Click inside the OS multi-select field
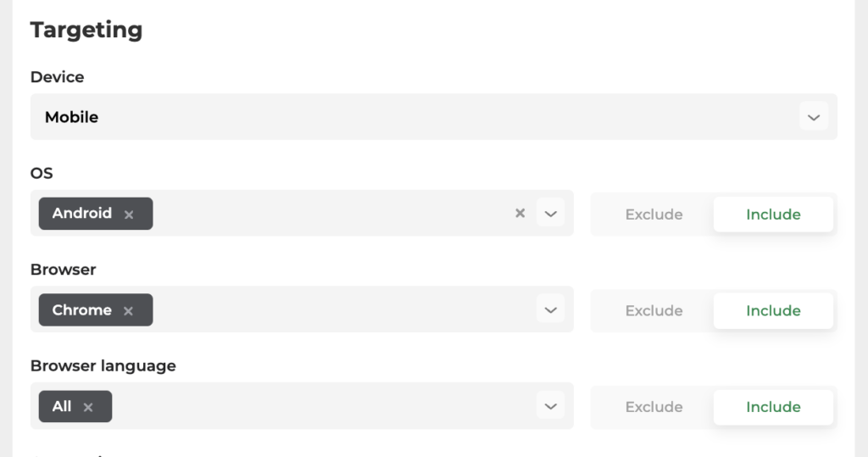Screen dimensions: 868x457 pyautogui.click(x=302, y=214)
